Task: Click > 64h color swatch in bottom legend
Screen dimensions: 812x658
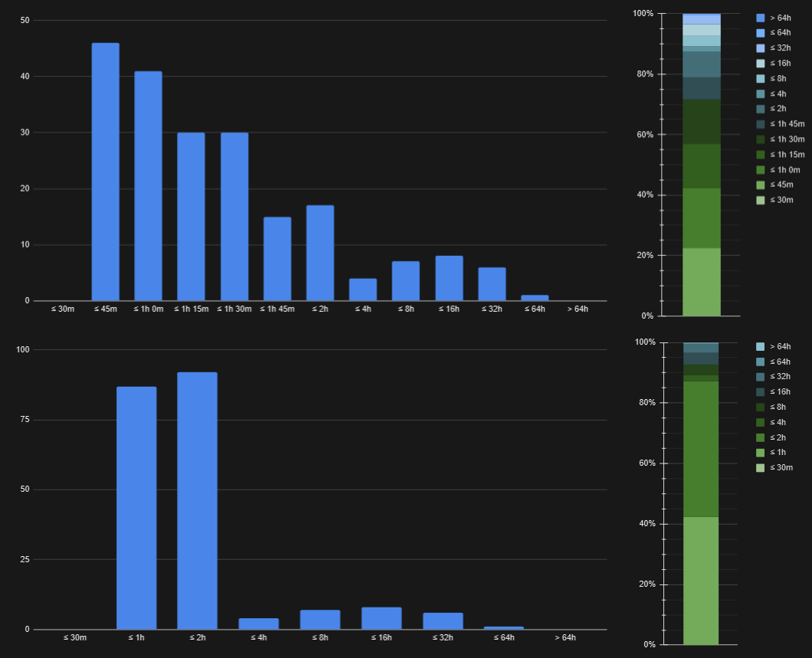Action: (x=760, y=346)
